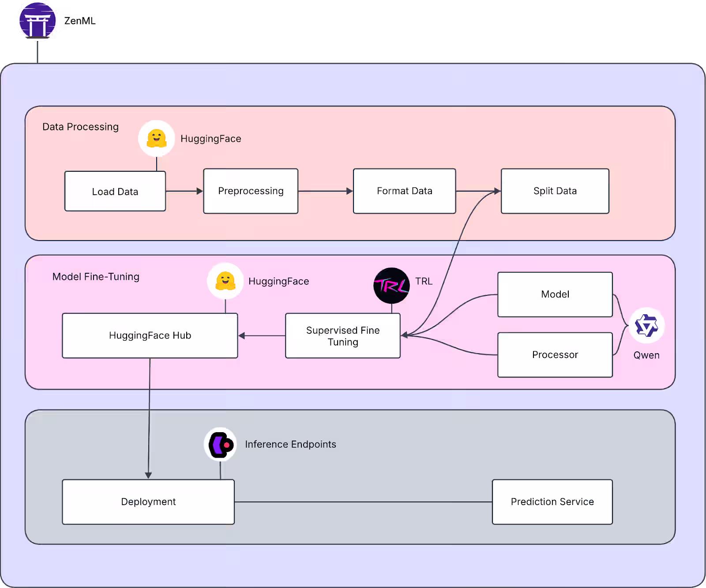Select the Model Fine-Tuning section label

[x=96, y=277]
